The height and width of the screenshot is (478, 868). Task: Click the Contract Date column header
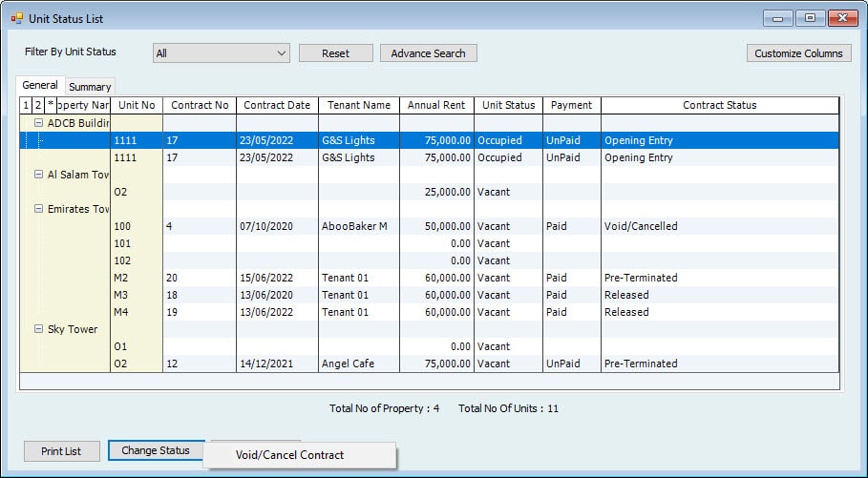(277, 105)
